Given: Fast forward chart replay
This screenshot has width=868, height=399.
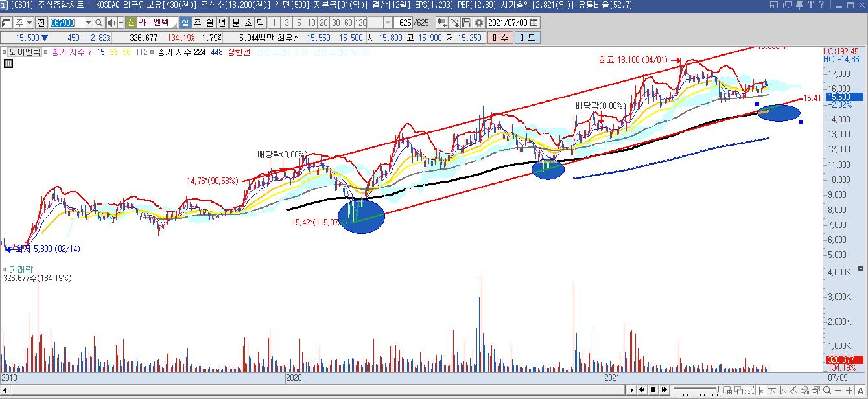Looking at the screenshot, I should pos(664,390).
